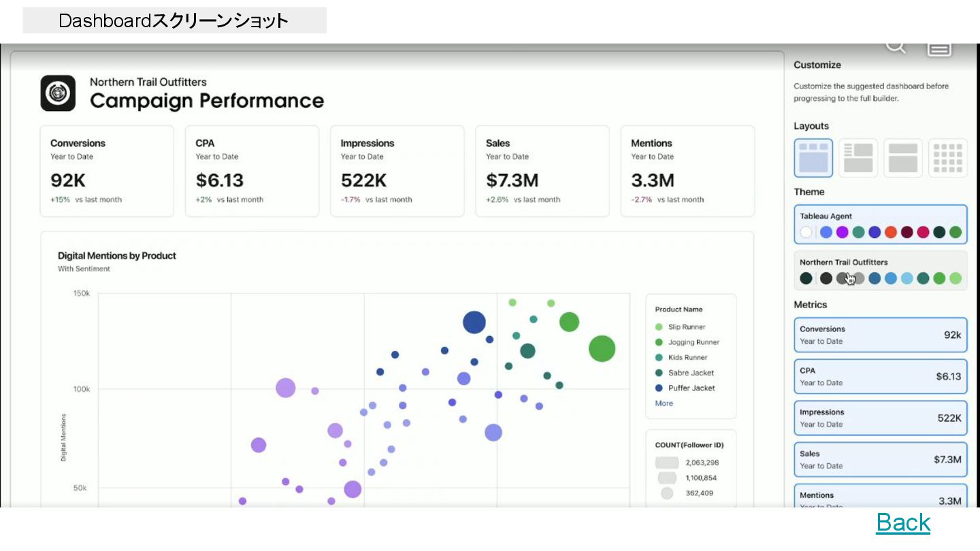
Task: Pick the light blue swatch in Tableau Agent
Action: [826, 232]
